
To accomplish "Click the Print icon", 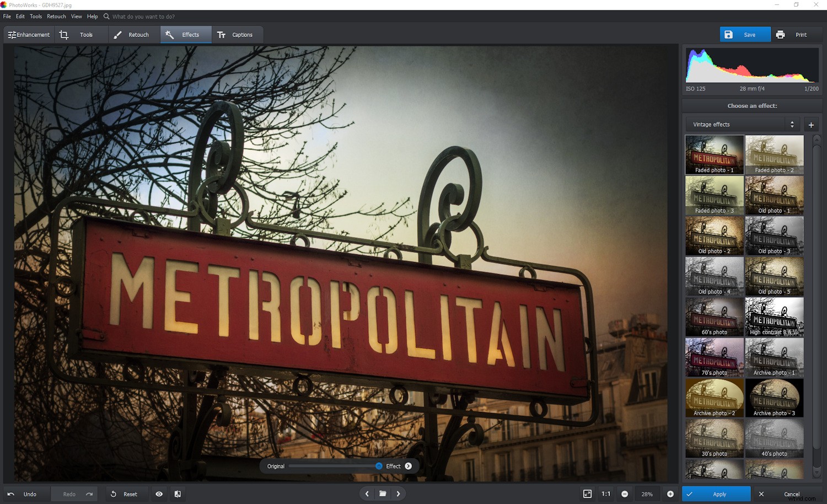I will tap(781, 34).
